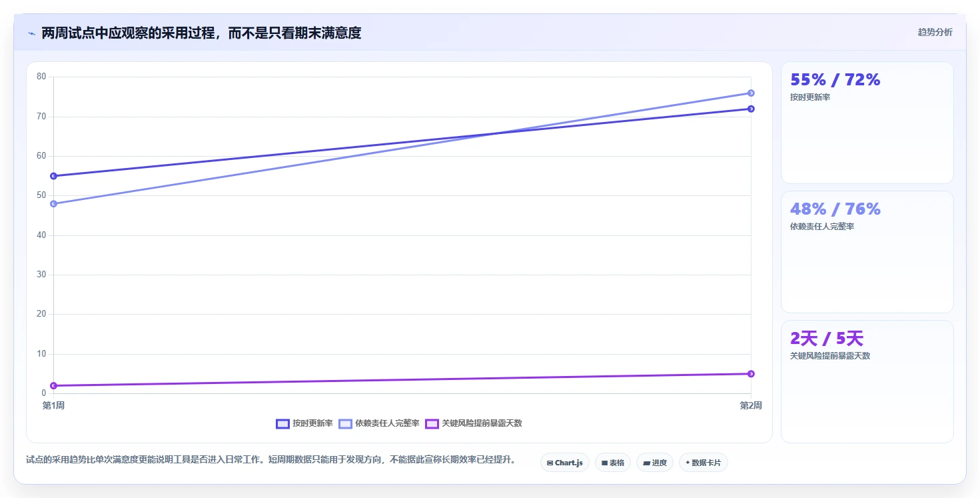Click the 依赖责任人完整率 week-1 point at 48
The height and width of the screenshot is (498, 980).
(53, 203)
